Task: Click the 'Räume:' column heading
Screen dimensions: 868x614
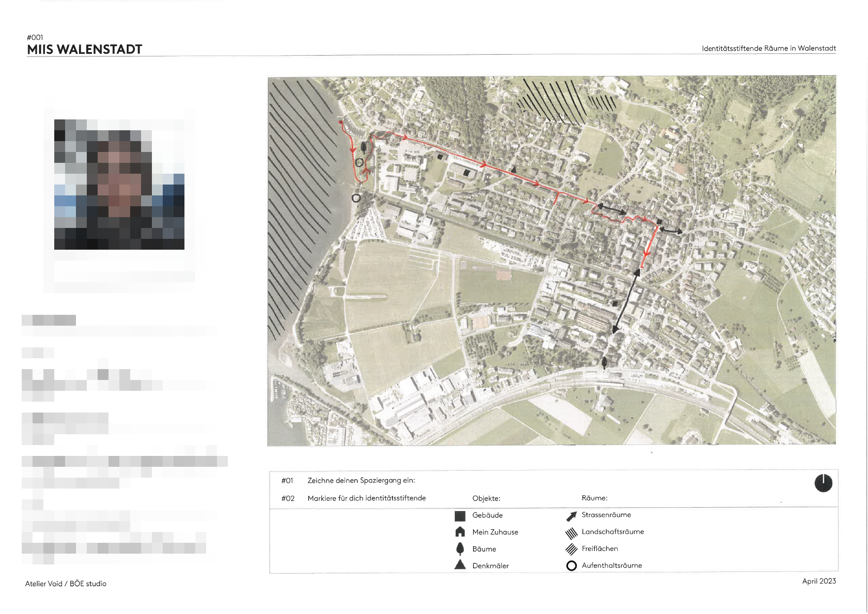Action: click(x=594, y=498)
